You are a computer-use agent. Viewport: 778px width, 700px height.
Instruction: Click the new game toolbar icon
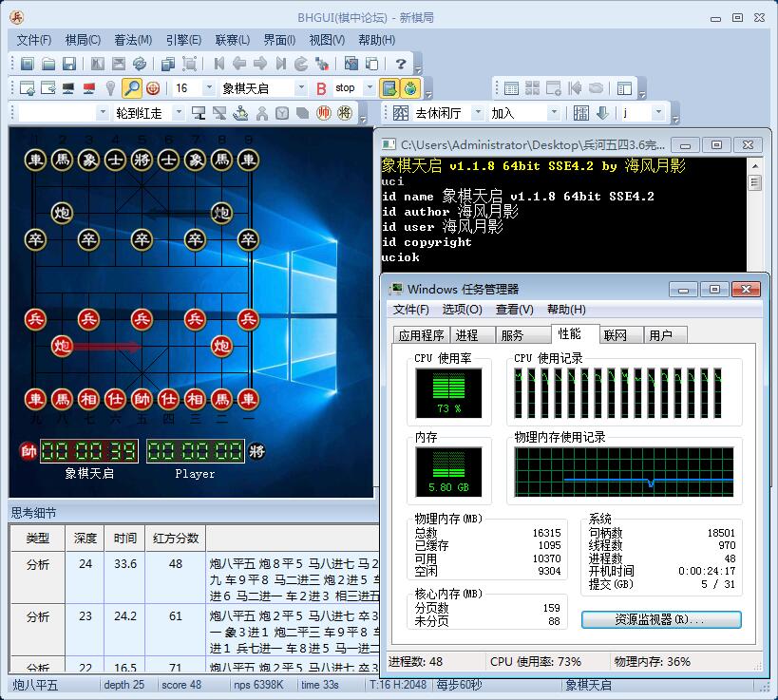tap(28, 64)
